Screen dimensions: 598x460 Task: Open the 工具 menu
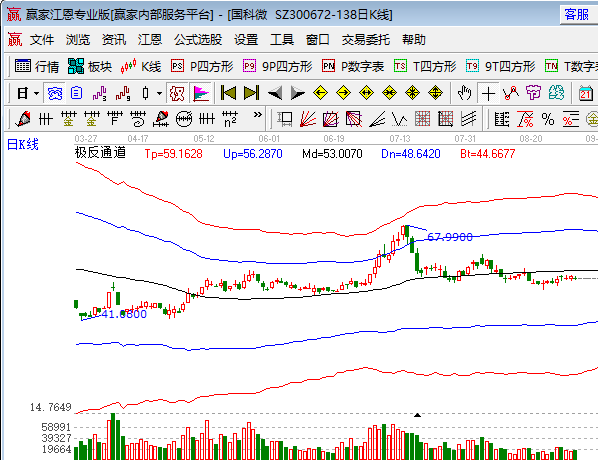coord(282,40)
